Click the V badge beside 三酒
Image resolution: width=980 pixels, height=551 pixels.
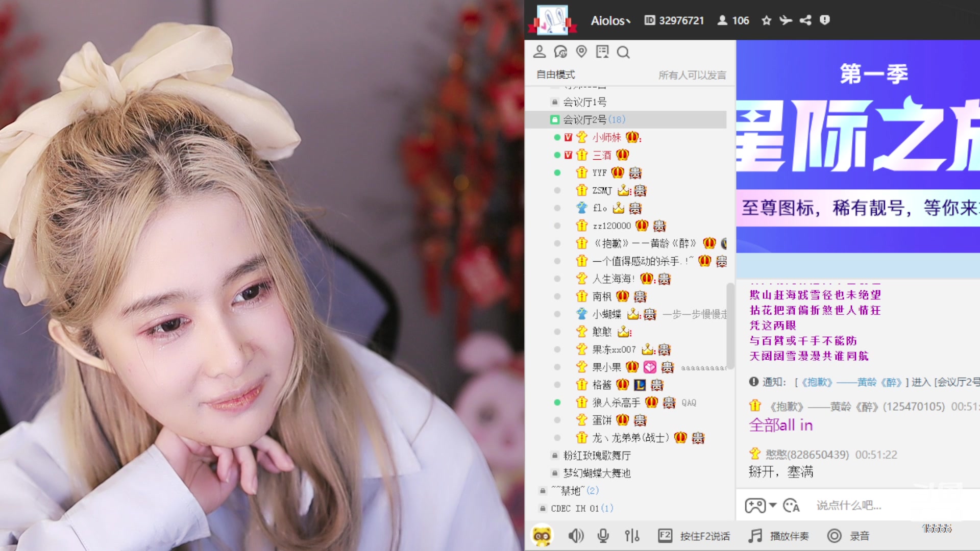[x=568, y=155]
